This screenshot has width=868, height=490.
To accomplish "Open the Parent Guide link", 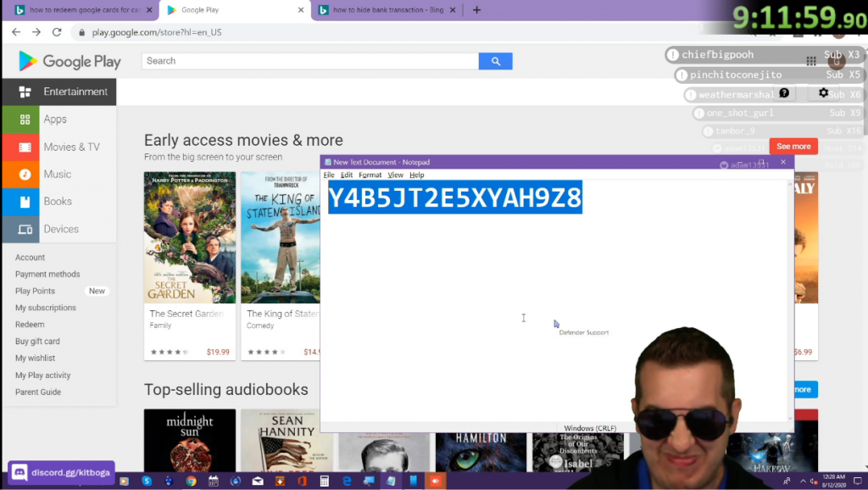I will 38,392.
